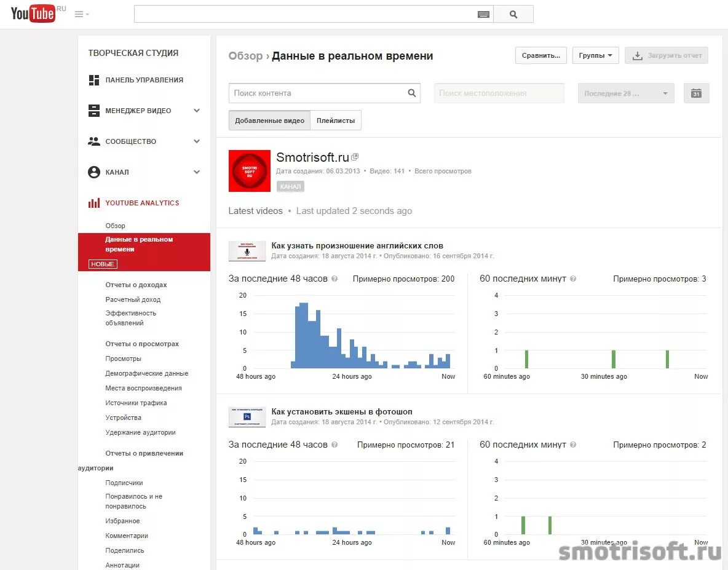Viewport: 728px width, 570px height.
Task: Open Поделились report
Action: [124, 550]
